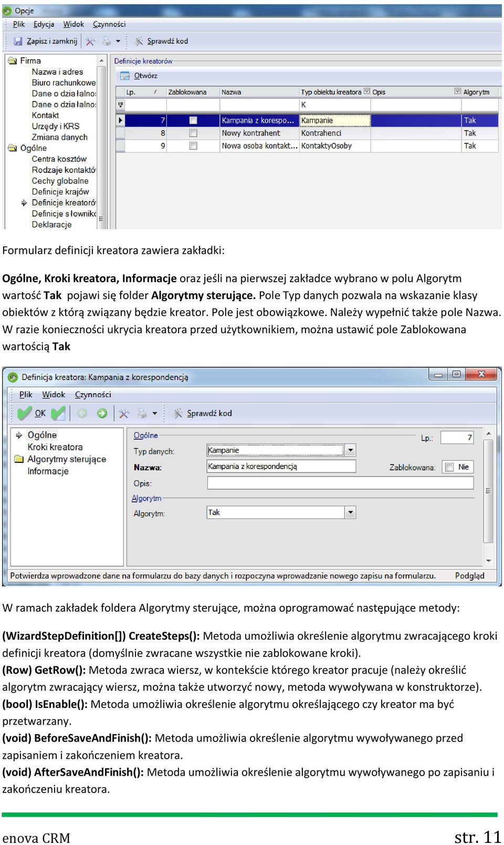Screen dimensions: 504x845
Task: Expand the print dropdown arrow in Opcje toolbar
Action: pos(118,41)
